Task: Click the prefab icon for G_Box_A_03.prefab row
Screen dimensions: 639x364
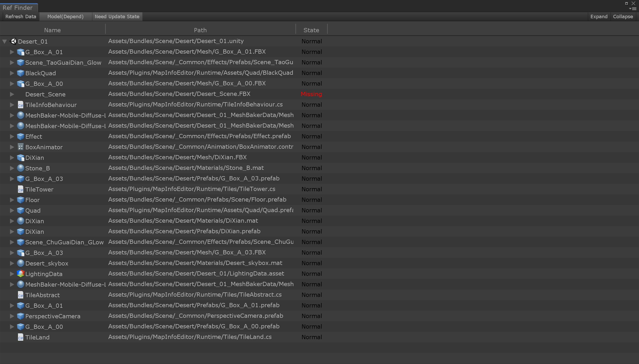Action: [x=21, y=179]
